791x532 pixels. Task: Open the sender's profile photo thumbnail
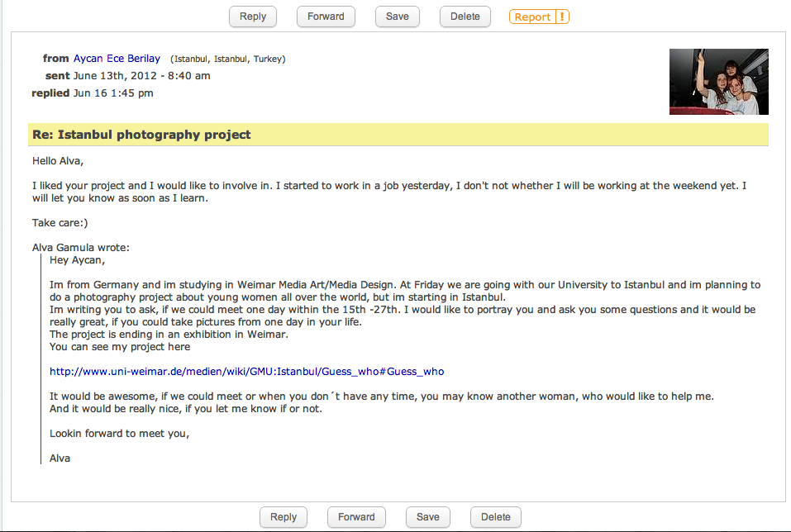click(x=718, y=81)
